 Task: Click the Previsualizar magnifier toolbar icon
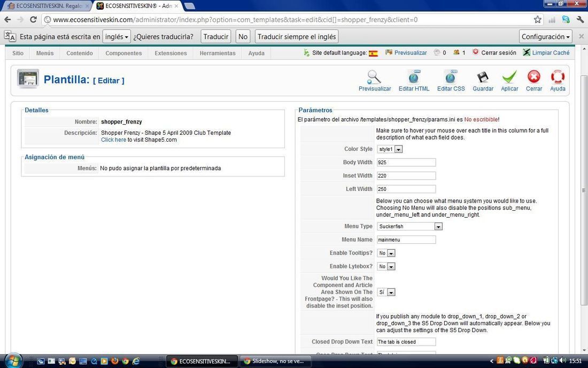(374, 77)
